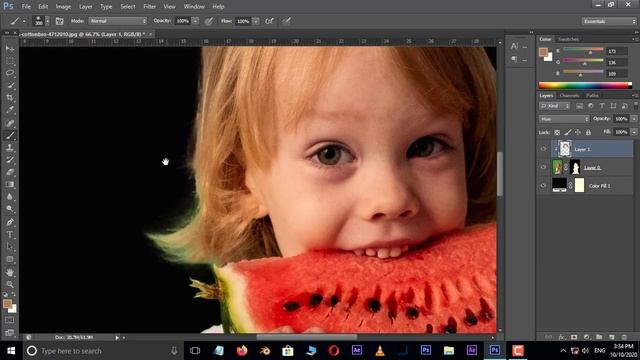Select the Gradient tool
Viewport: 640px width, 360px height.
pyautogui.click(x=10, y=184)
